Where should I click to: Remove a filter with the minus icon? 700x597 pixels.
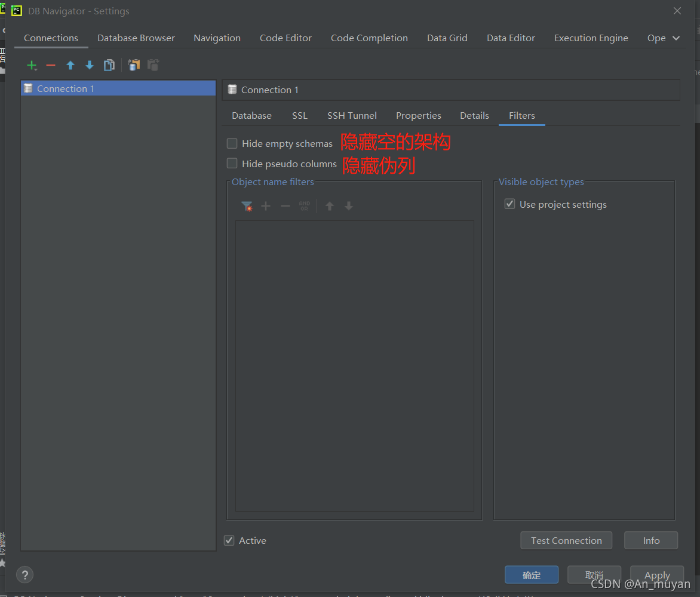[x=285, y=206]
